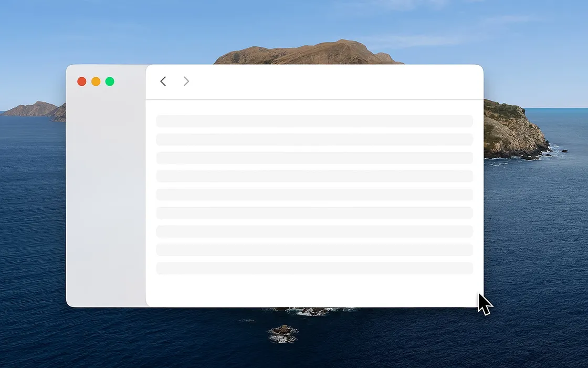The width and height of the screenshot is (588, 368).
Task: Select the yellow traffic-light control
Action: [x=96, y=81]
